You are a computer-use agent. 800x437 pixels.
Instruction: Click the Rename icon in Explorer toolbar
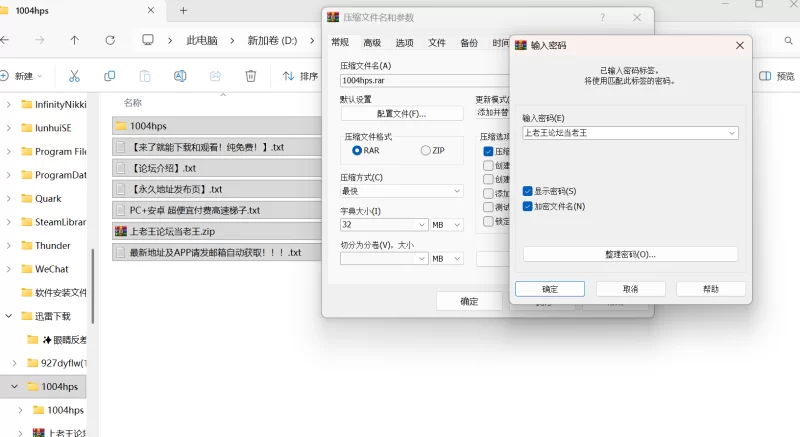(x=180, y=76)
